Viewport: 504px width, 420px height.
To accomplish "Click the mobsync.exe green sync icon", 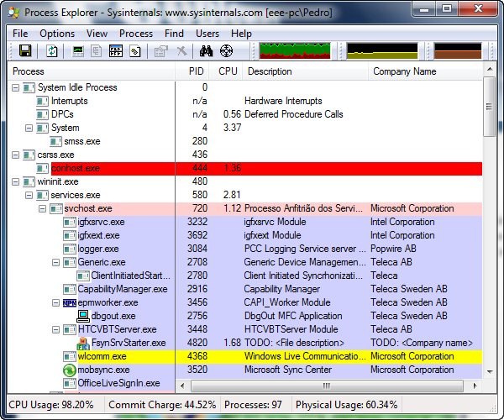I will (x=70, y=370).
